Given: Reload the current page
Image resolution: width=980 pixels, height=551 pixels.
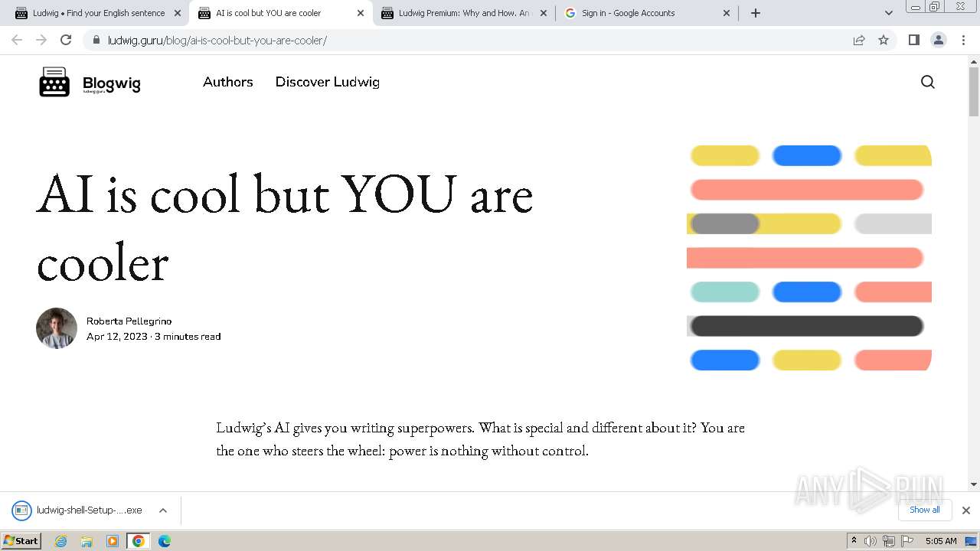Looking at the screenshot, I should [66, 40].
